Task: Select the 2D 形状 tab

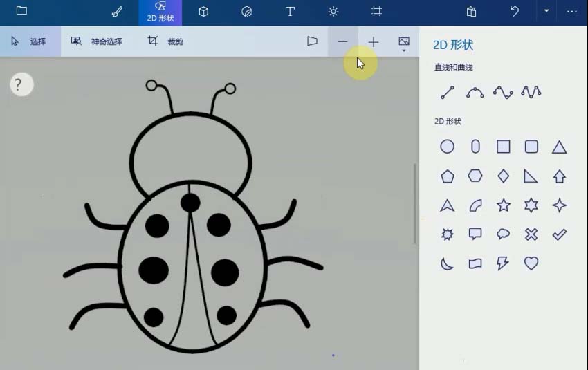Action: click(160, 12)
